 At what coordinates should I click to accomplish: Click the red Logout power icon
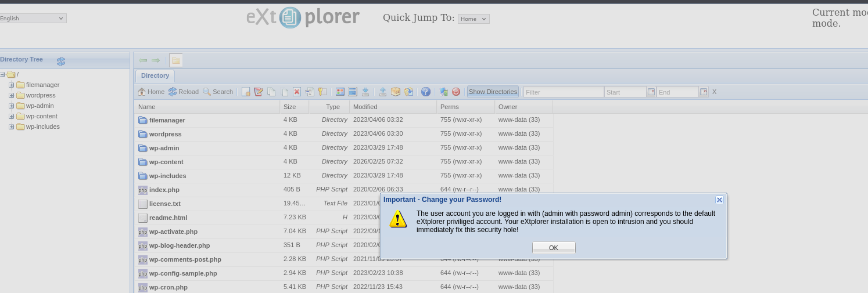(456, 92)
